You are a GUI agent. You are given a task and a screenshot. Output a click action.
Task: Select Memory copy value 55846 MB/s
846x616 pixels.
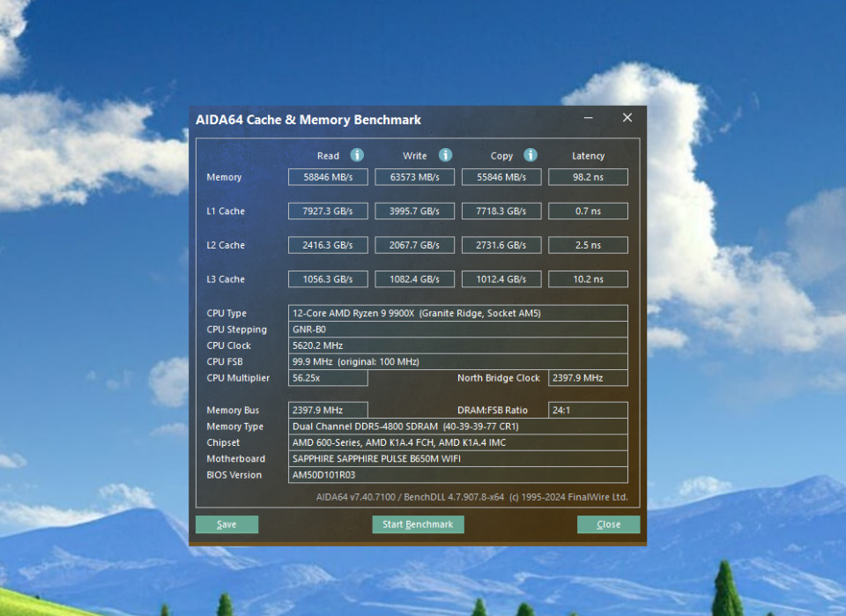tap(501, 177)
